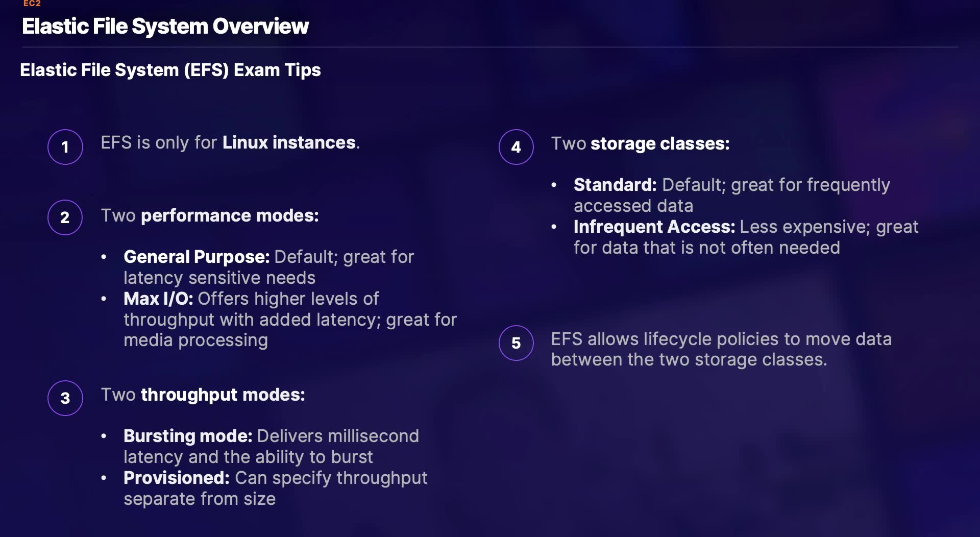980x537 pixels.
Task: Click the "Bursting mode:" bullet label
Action: click(188, 436)
